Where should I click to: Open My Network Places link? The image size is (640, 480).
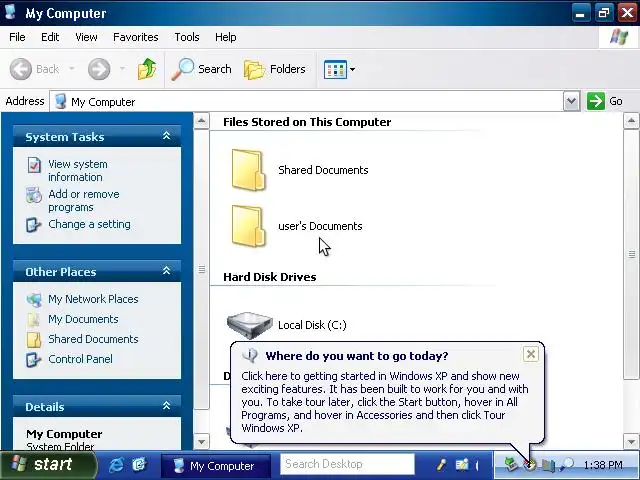coord(93,299)
